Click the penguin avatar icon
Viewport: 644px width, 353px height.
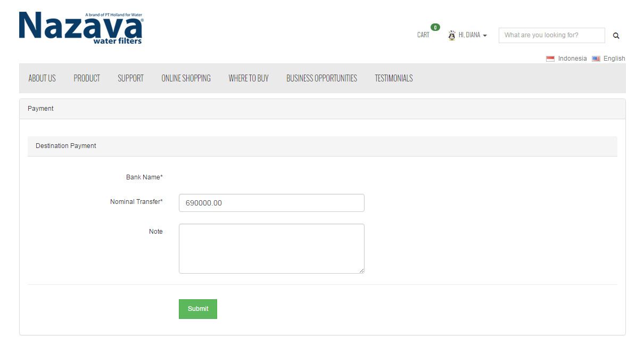pyautogui.click(x=452, y=35)
